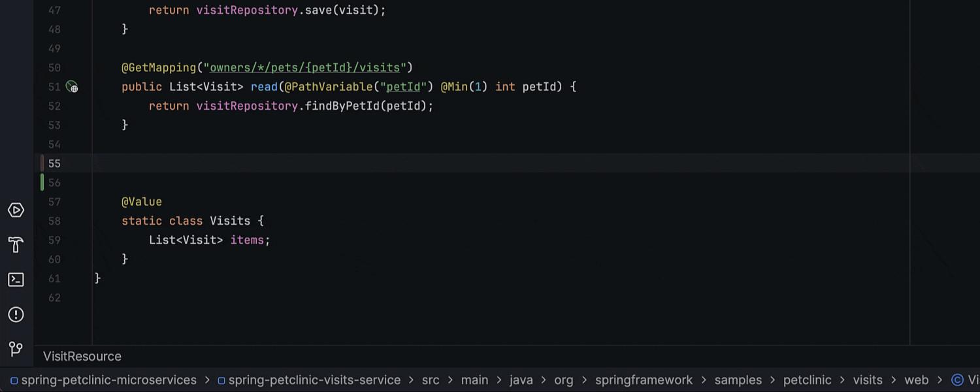Click the green change marker beside line 56
The width and height of the screenshot is (980, 392).
(42, 182)
